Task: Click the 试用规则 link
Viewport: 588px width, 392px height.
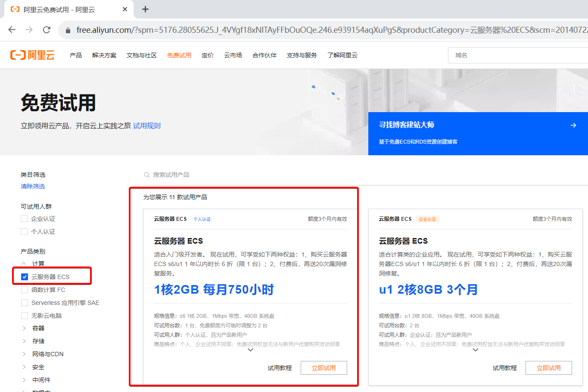Action: point(147,125)
